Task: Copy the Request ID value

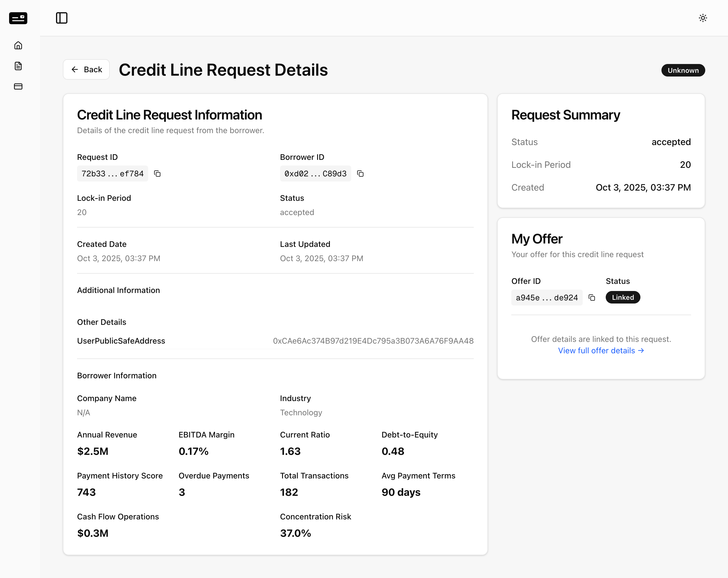Action: point(157,174)
